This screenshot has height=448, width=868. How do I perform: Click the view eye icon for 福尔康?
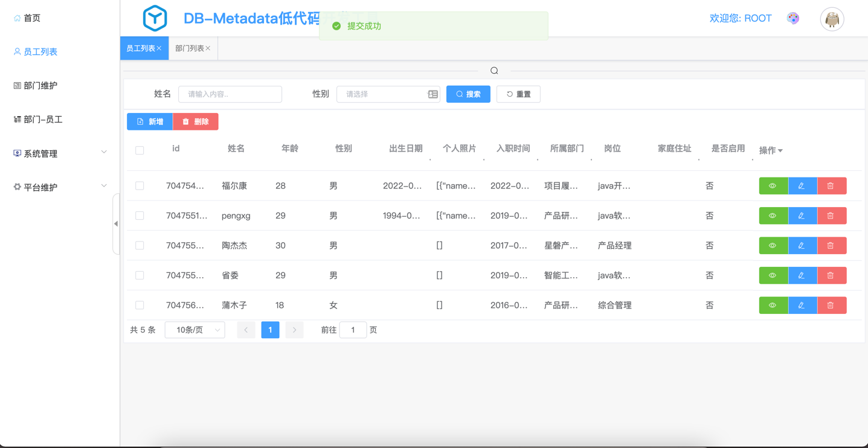coord(773,186)
